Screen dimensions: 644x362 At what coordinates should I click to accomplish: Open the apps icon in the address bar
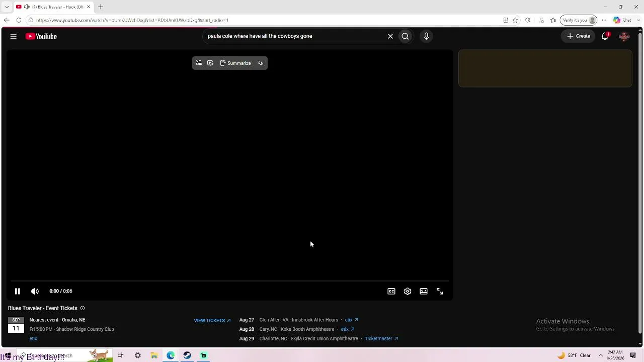click(x=506, y=20)
